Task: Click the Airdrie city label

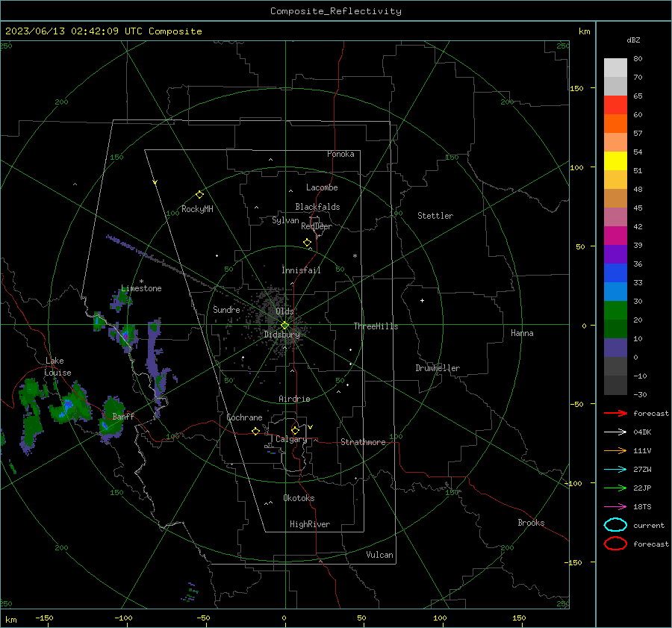Action: pyautogui.click(x=294, y=399)
